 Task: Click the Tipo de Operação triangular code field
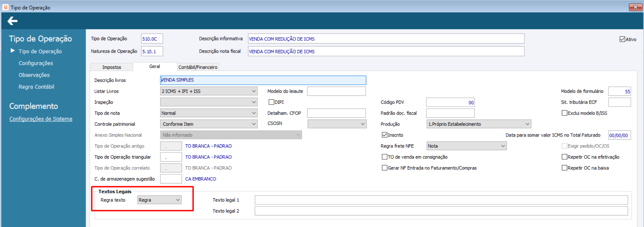click(171, 157)
